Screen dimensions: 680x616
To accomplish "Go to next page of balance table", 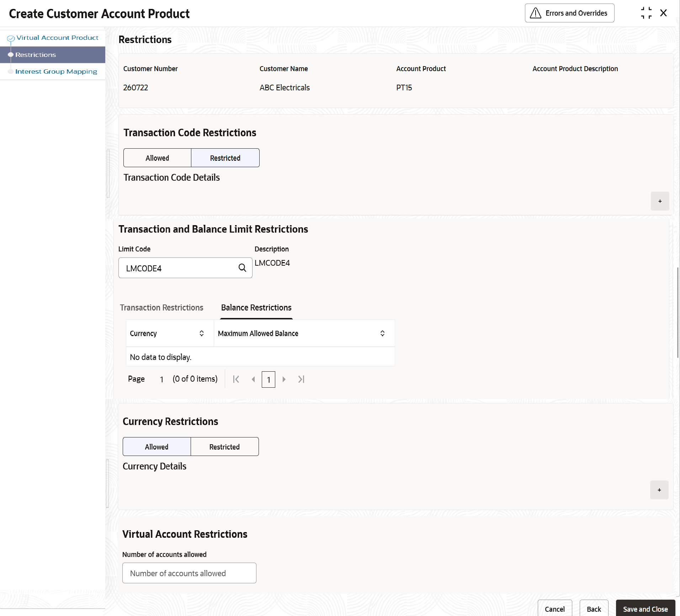I will (284, 379).
